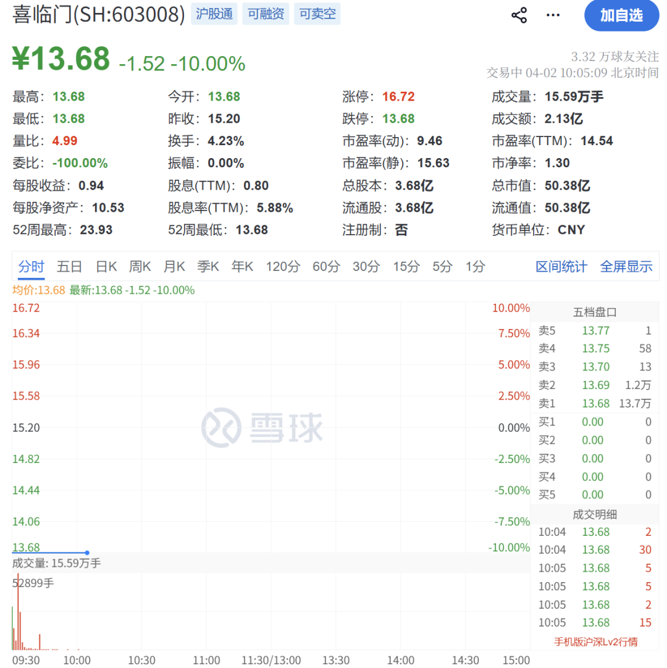Switch to the 五日 chart tab
This screenshot has width=667, height=668.
pyautogui.click(x=69, y=266)
